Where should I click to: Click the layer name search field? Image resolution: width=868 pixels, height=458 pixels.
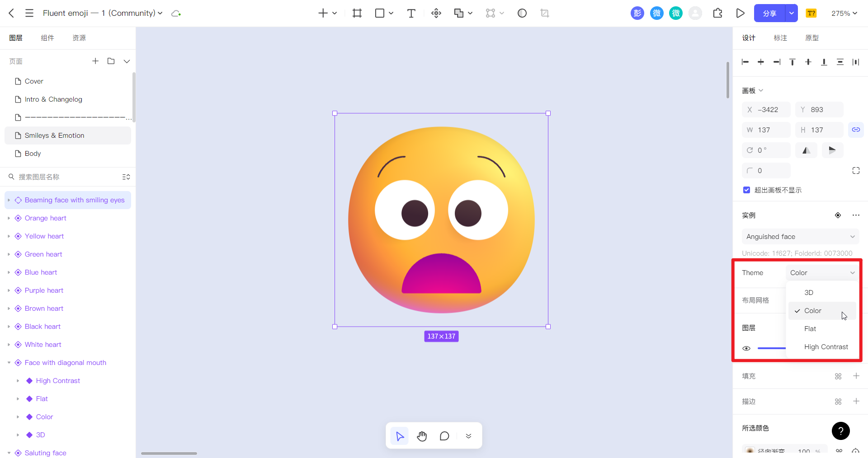(63, 177)
